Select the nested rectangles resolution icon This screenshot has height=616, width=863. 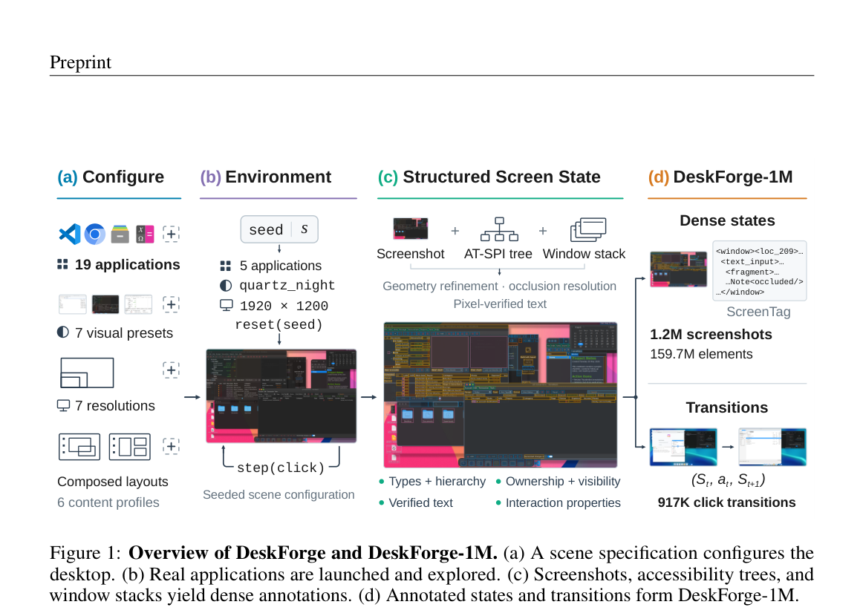pyautogui.click(x=87, y=373)
